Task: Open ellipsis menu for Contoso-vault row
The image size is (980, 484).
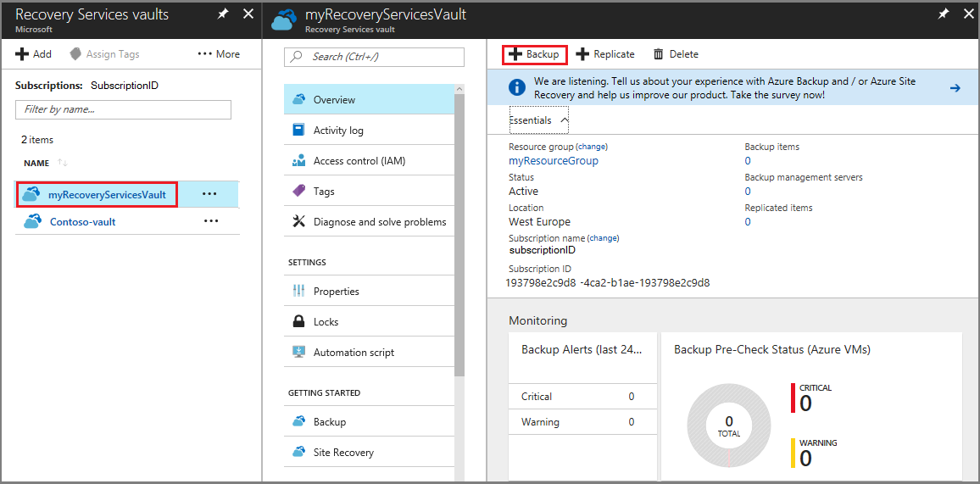Action: [211, 221]
